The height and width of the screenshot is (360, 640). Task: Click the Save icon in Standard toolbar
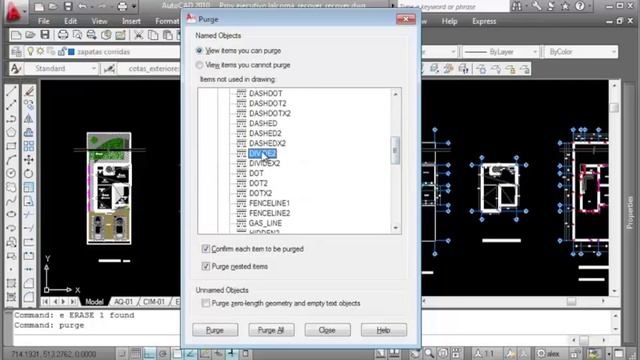tap(45, 35)
